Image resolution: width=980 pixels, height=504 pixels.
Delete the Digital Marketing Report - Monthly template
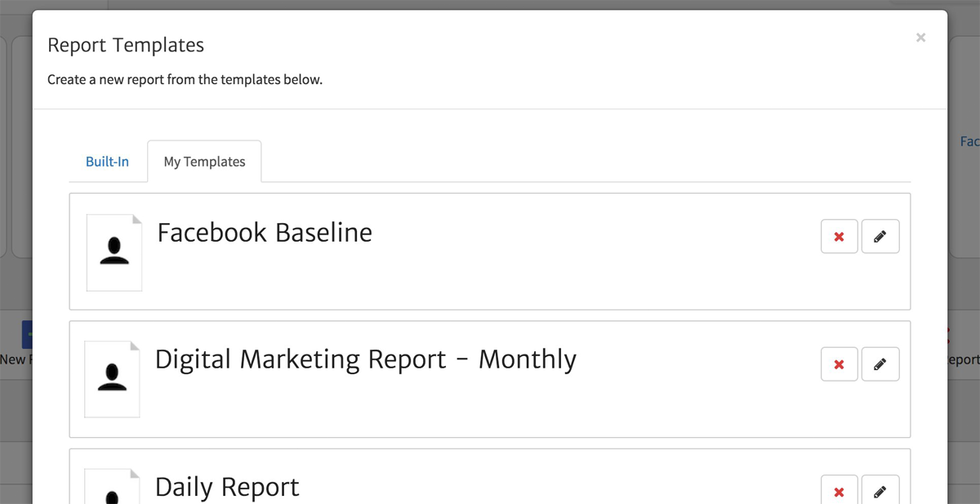839,364
